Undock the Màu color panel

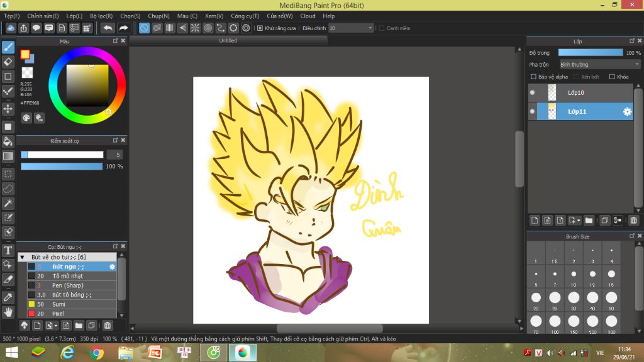pos(116,41)
